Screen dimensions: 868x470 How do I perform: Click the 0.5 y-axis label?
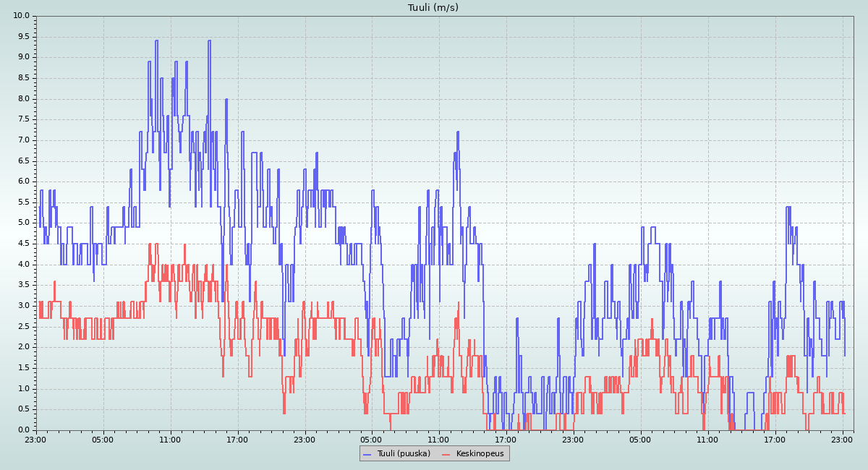click(23, 409)
